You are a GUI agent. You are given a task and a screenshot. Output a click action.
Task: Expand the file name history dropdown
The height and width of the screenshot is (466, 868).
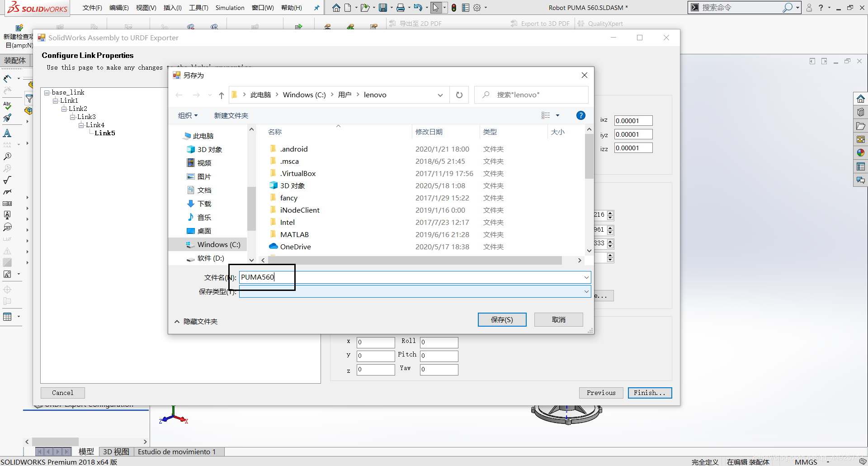[x=586, y=277]
